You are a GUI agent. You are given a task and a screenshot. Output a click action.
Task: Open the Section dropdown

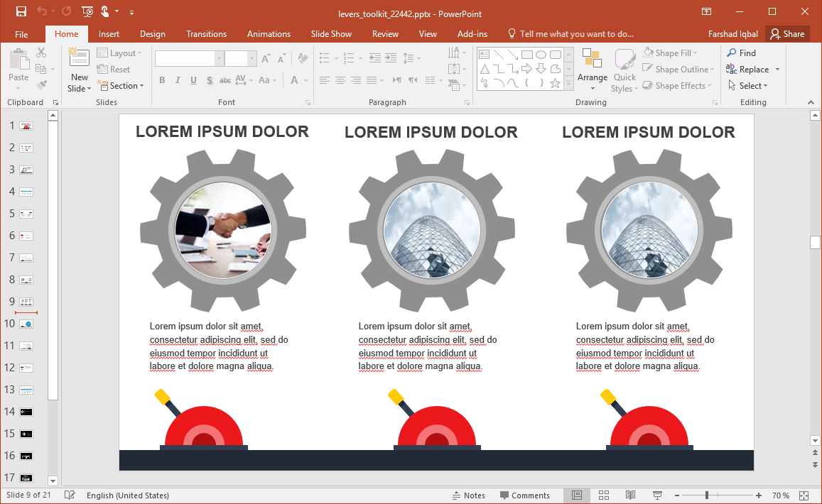click(x=121, y=85)
